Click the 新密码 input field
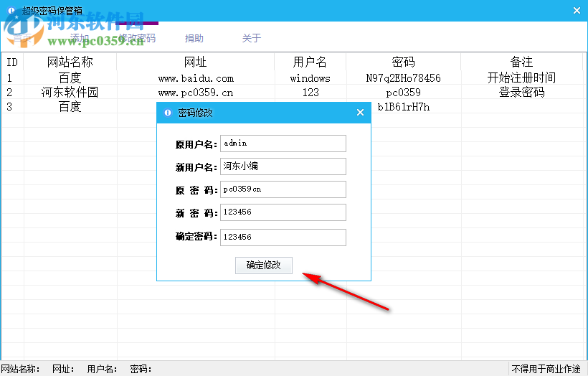This screenshot has height=376, width=588. [283, 212]
